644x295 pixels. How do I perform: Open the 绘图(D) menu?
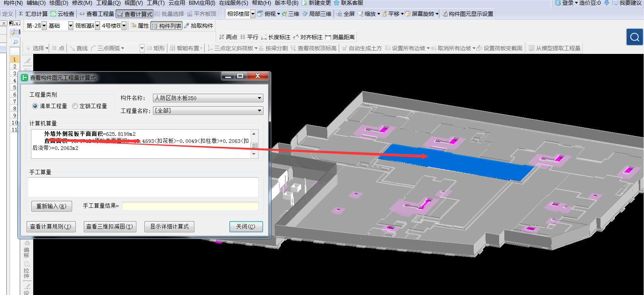59,3
